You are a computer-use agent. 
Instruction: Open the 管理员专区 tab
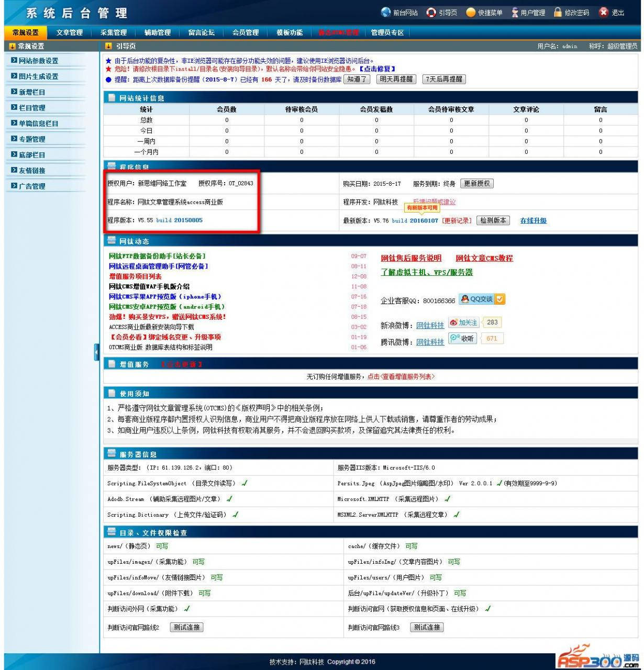tap(387, 32)
